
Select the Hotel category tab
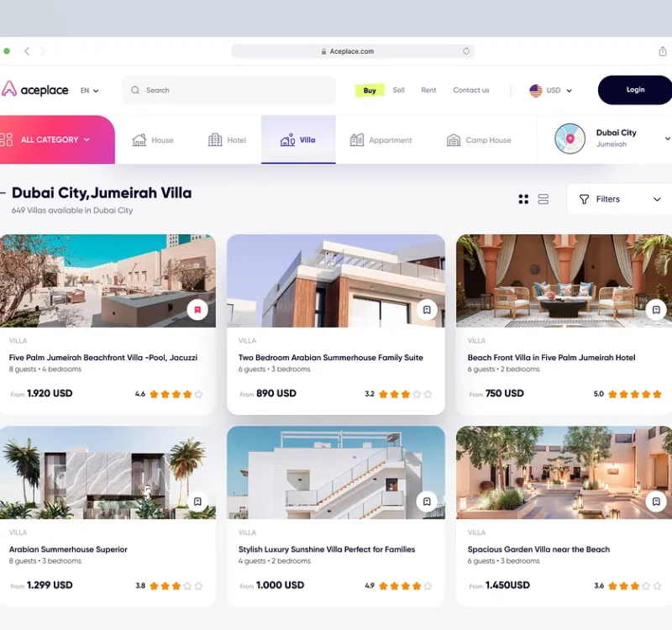pyautogui.click(x=227, y=140)
